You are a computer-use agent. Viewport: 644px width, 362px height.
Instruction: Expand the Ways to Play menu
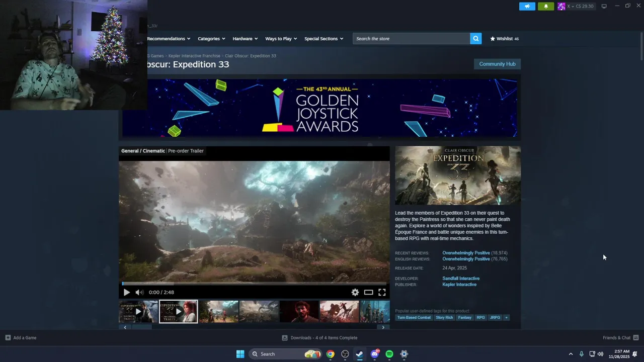coord(281,39)
